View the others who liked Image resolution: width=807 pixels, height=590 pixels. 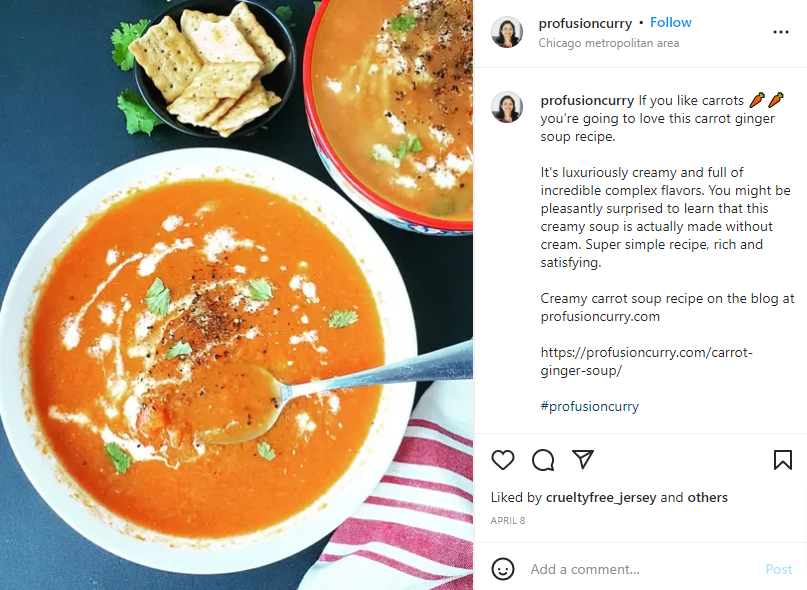click(x=708, y=497)
